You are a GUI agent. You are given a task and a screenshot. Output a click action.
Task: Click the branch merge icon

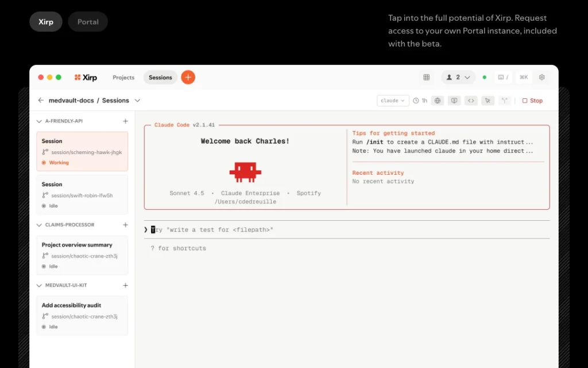click(x=504, y=101)
